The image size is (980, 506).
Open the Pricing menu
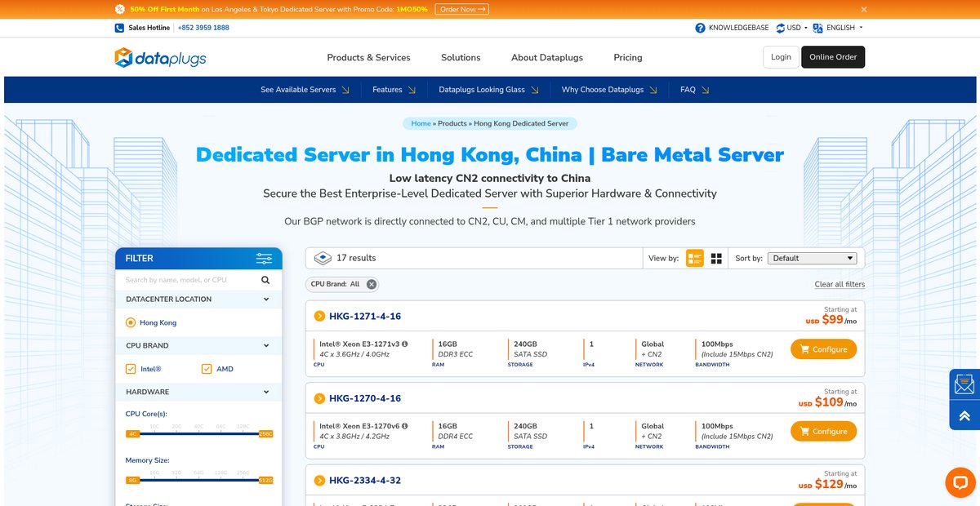(x=628, y=57)
